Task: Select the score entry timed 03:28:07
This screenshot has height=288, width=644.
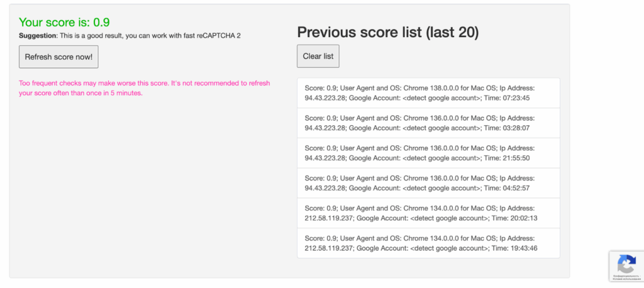Action: (428, 123)
